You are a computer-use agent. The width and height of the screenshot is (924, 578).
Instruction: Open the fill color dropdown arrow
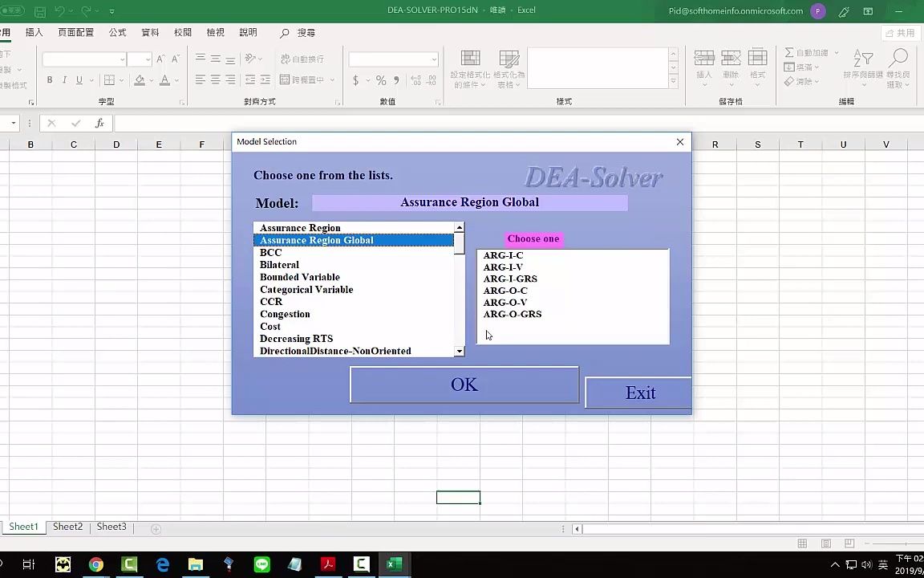click(152, 78)
